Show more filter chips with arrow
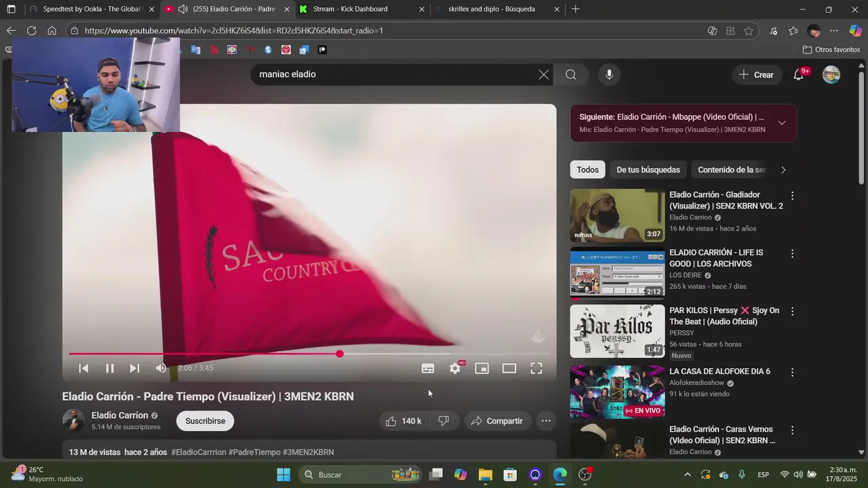This screenshot has height=488, width=868. [x=783, y=169]
